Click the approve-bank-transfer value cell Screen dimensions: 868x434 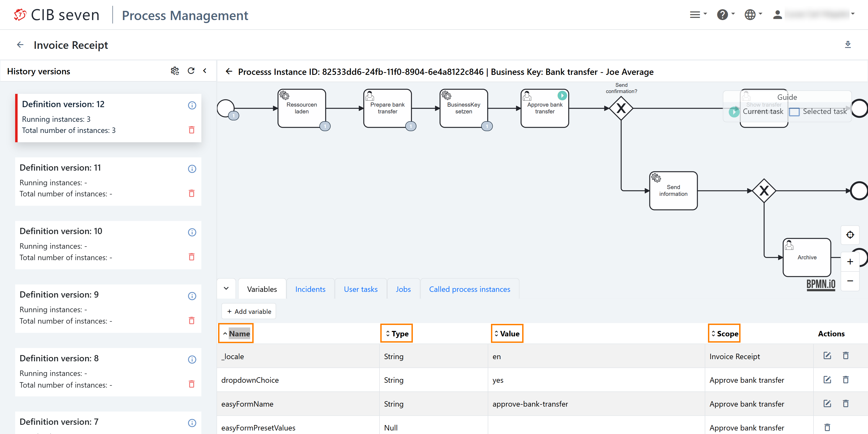pyautogui.click(x=596, y=404)
